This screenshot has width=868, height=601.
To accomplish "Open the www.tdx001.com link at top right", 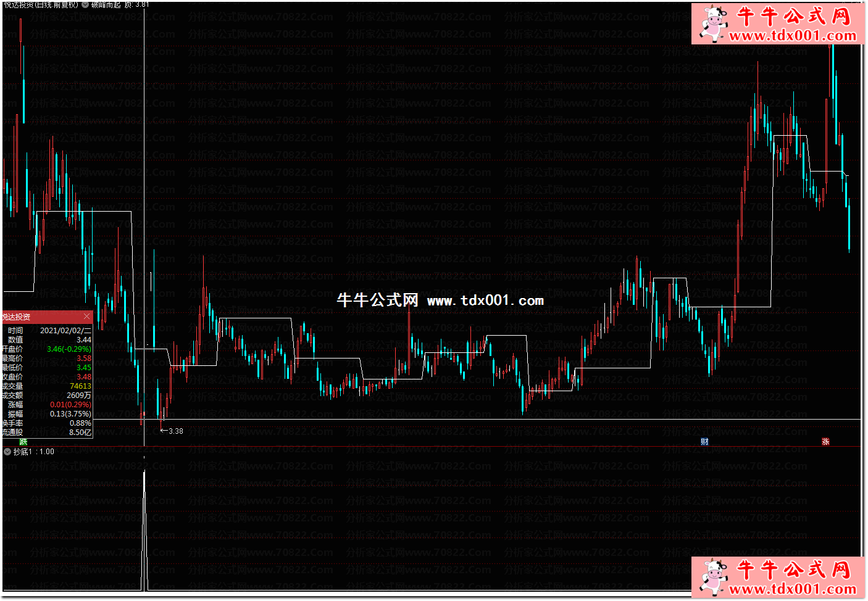I will pyautogui.click(x=793, y=35).
